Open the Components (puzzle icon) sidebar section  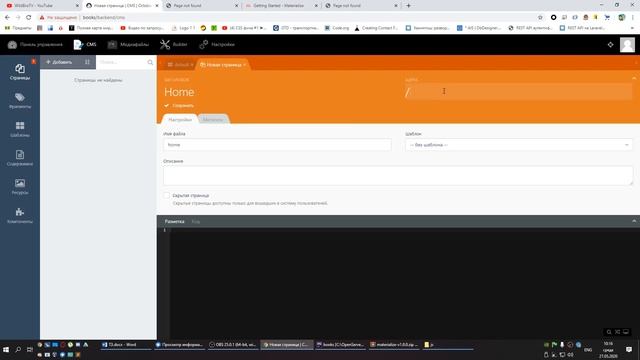pos(20,215)
